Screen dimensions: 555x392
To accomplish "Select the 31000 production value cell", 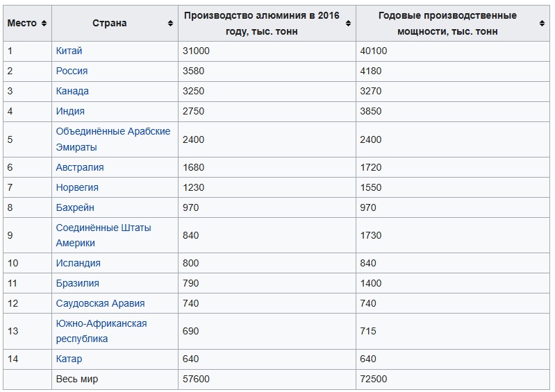I will click(x=267, y=51).
